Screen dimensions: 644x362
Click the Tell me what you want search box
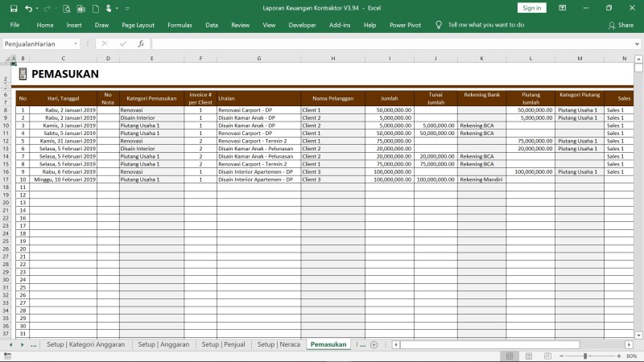click(x=486, y=25)
